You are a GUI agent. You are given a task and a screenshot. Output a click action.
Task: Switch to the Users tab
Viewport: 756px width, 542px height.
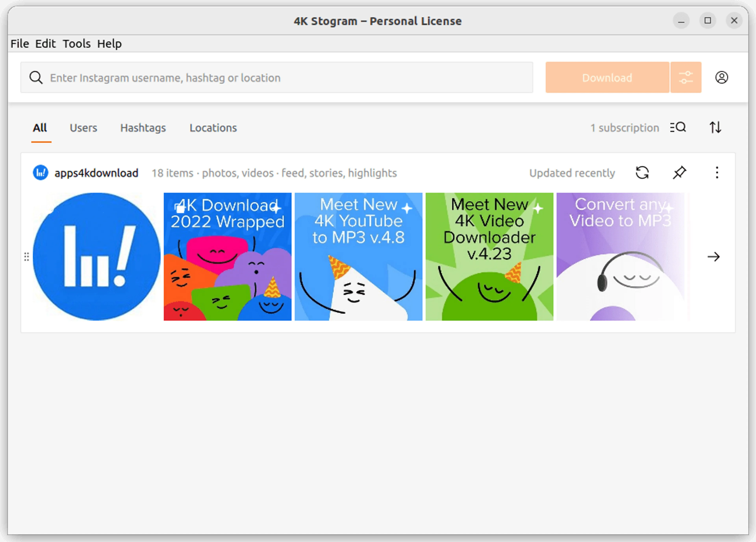coord(83,128)
